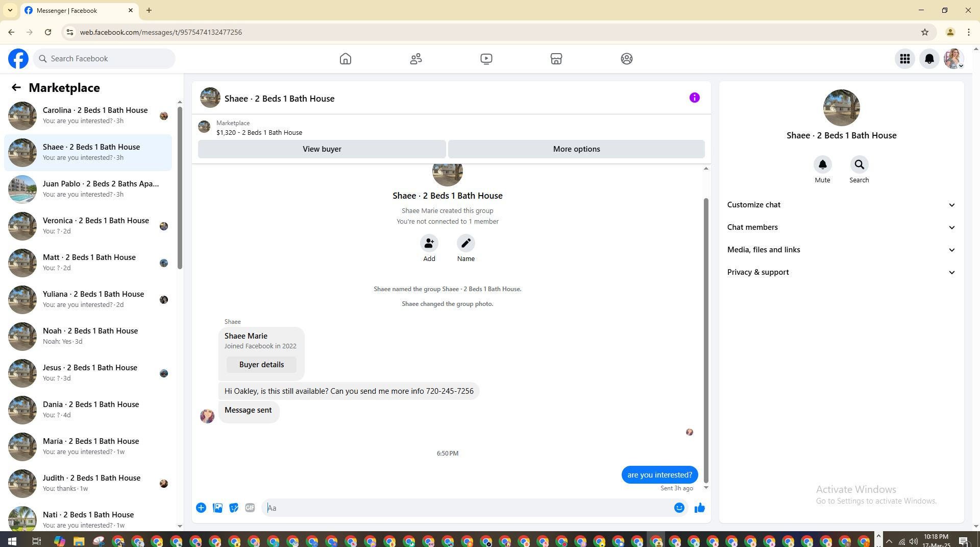Click the Search Facebook field

point(105,59)
